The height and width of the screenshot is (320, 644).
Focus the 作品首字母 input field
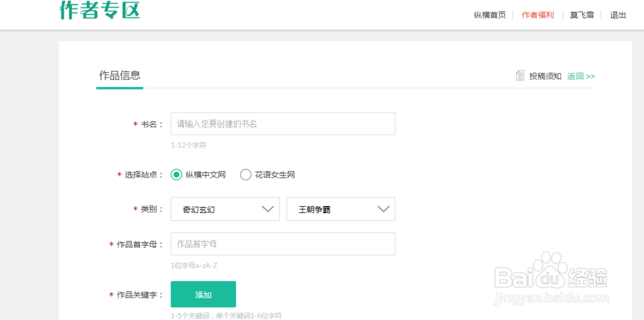point(283,244)
